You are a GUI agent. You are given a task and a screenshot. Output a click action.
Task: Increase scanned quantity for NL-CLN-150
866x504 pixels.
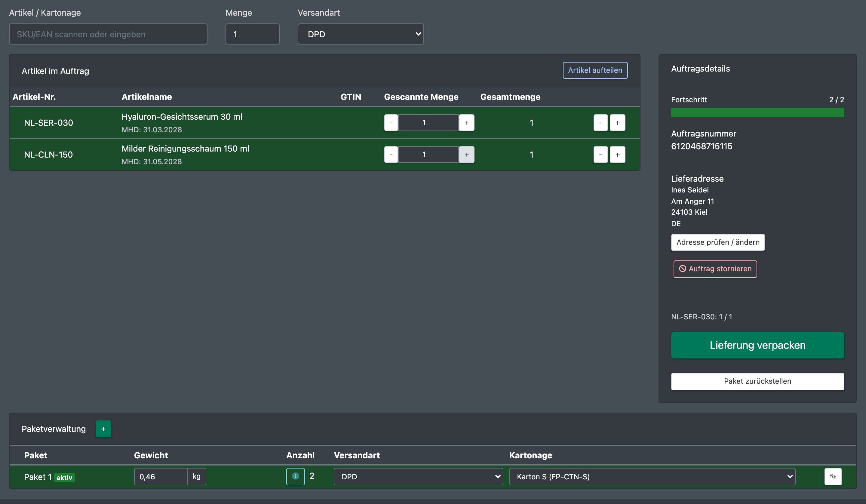tap(467, 155)
